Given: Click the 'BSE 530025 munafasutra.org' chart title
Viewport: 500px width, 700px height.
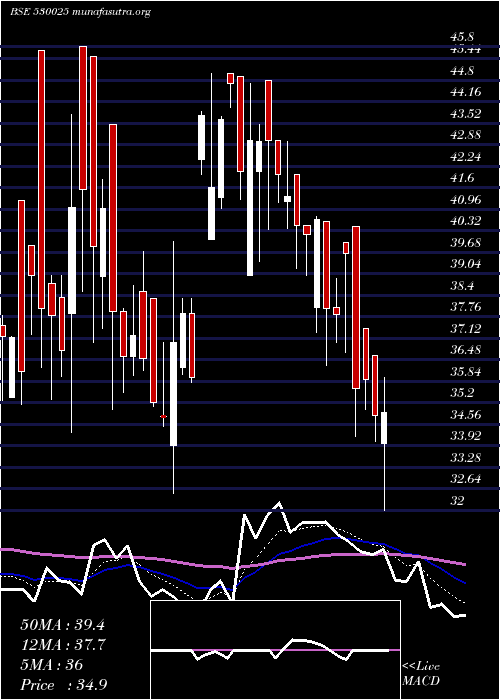Looking at the screenshot, I should point(81,12).
